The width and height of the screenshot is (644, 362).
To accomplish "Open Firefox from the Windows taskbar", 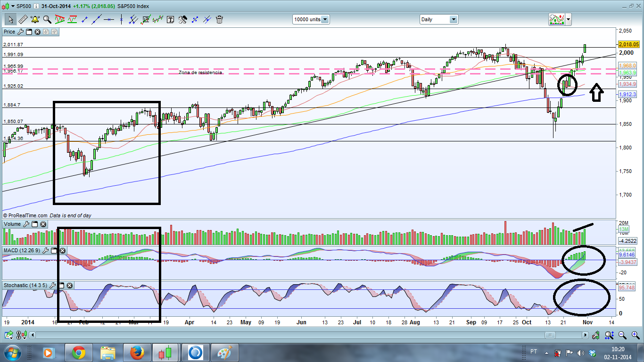I will pyautogui.click(x=137, y=353).
